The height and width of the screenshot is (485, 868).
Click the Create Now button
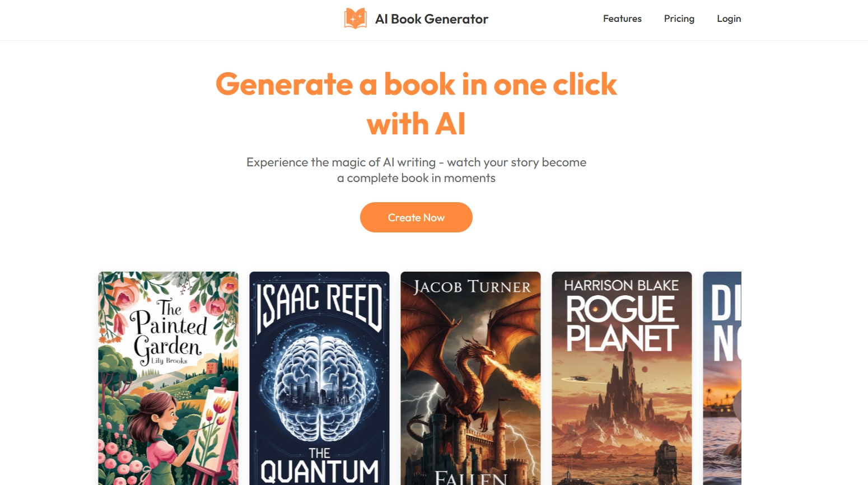click(x=416, y=217)
